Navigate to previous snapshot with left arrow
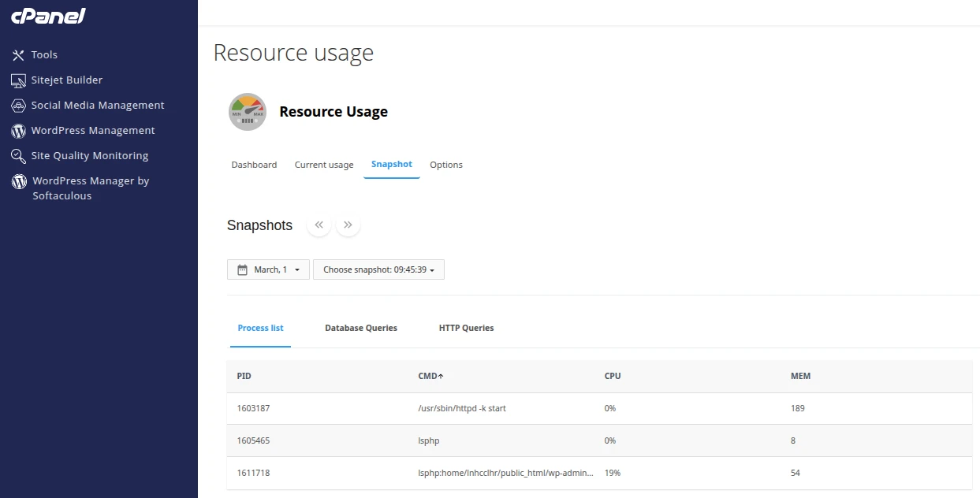 (x=319, y=225)
